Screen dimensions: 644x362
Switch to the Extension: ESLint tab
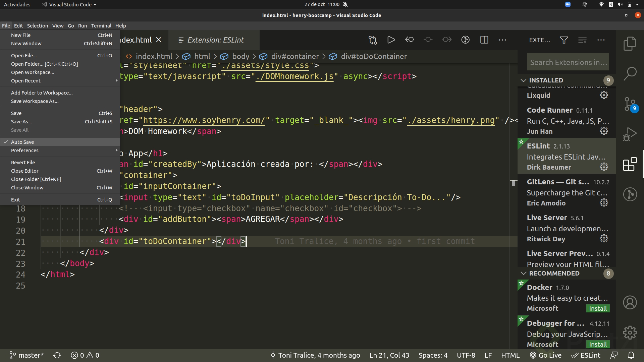[214, 40]
